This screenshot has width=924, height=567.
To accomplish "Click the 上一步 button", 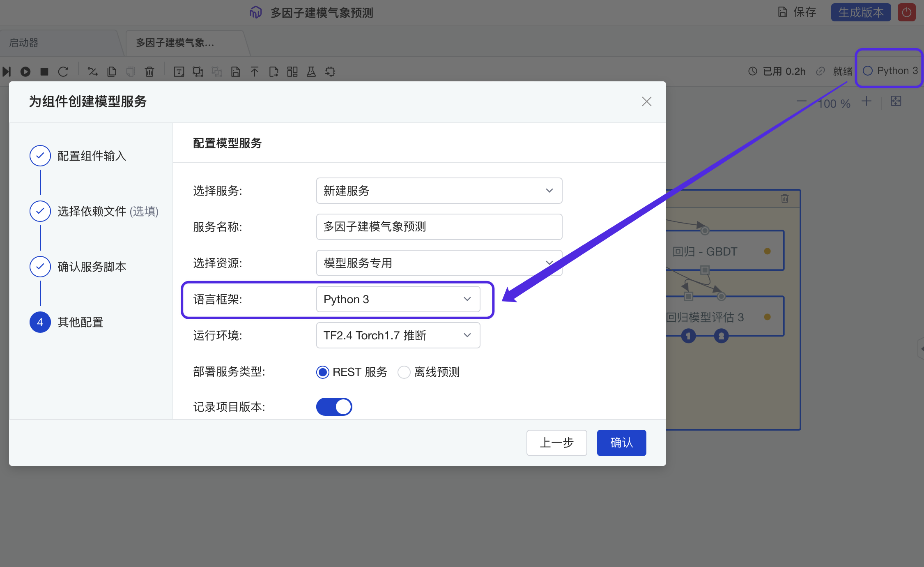I will coord(556,443).
